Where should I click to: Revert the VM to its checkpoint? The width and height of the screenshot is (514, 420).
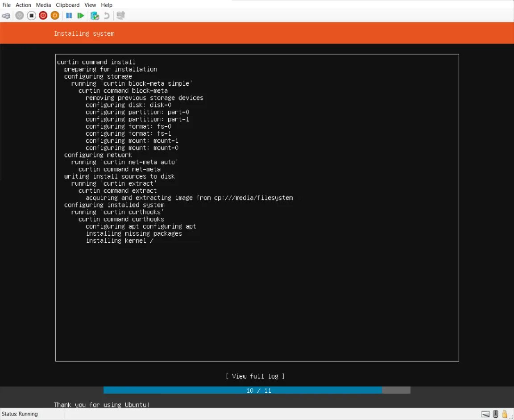107,15
